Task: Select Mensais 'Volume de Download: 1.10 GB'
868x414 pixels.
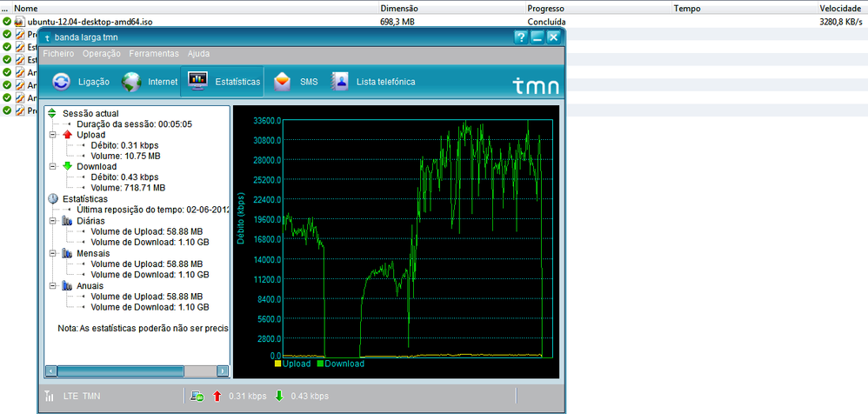Action: coord(150,275)
